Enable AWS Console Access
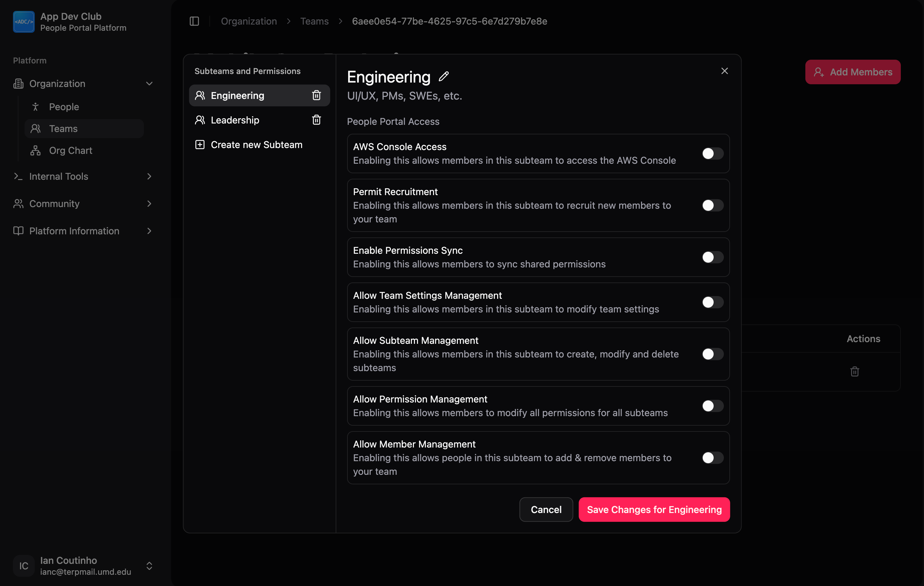The height and width of the screenshot is (586, 924). pos(712,153)
